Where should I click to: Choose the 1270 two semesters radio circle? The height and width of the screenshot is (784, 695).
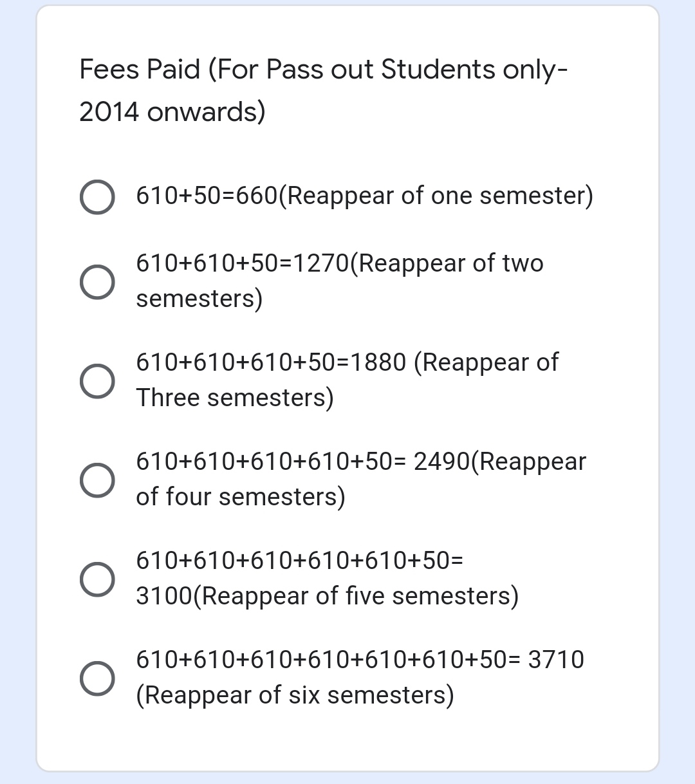[97, 281]
